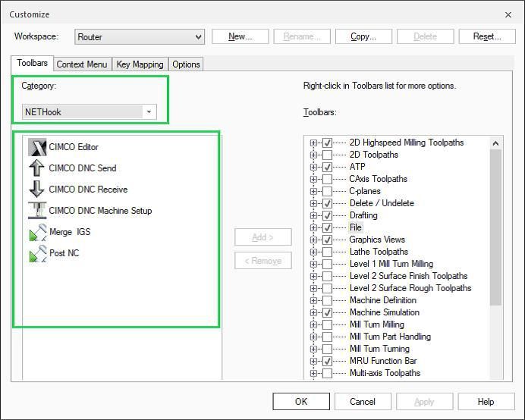The height and width of the screenshot is (420, 525).
Task: Click the New... workspace button
Action: 240,36
